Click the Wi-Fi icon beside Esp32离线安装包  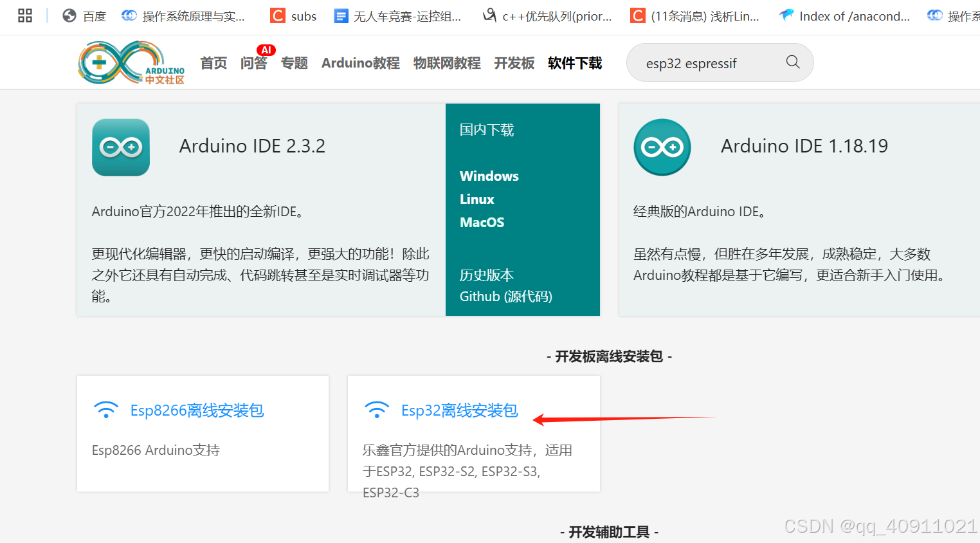(377, 409)
